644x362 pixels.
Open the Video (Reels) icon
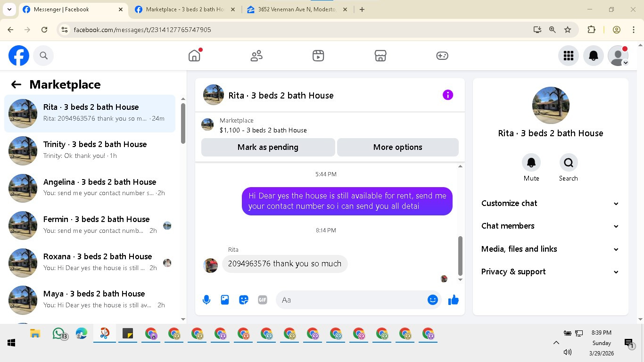pyautogui.click(x=318, y=56)
